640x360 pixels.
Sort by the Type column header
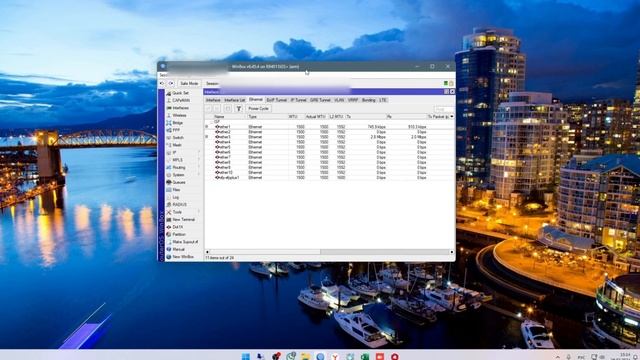coord(267,117)
